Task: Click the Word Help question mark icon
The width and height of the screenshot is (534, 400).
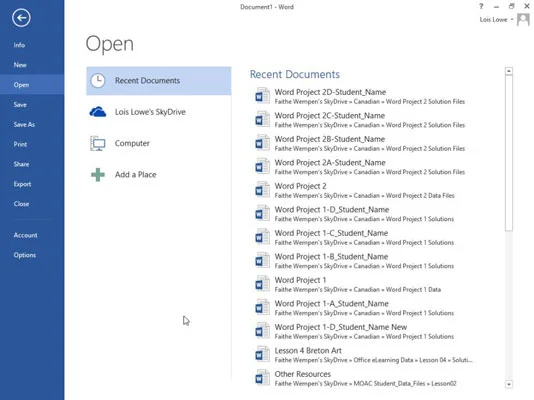Action: point(481,6)
